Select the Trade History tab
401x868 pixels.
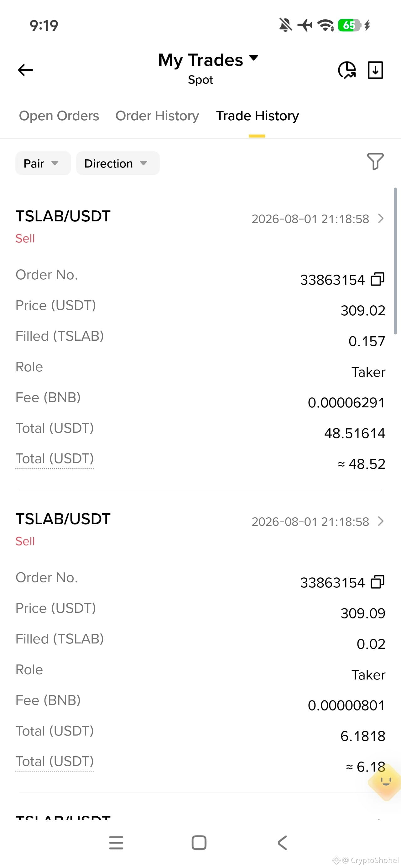coord(257,116)
